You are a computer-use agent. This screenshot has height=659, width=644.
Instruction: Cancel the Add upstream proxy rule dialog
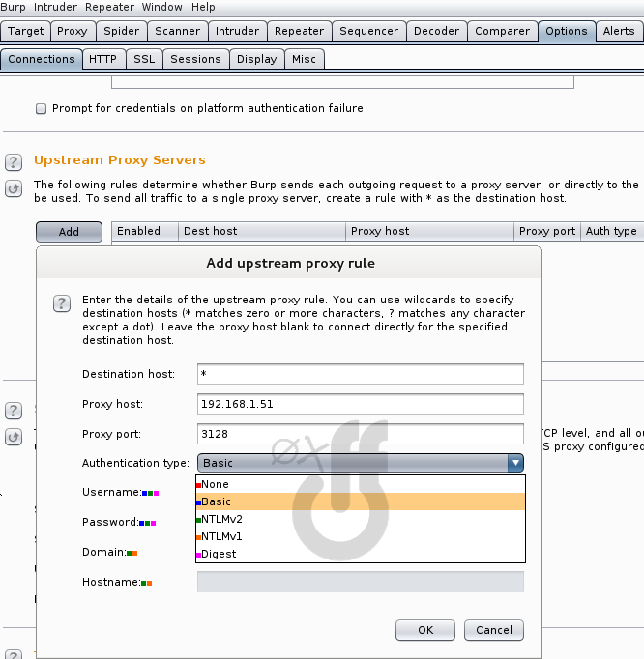(494, 630)
